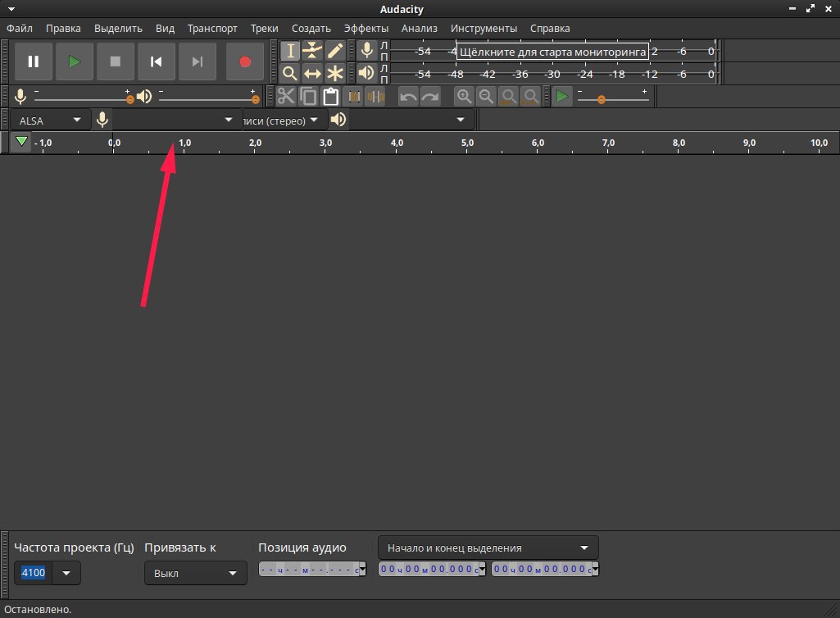Viewport: 840px width, 618px height.
Task: Fit selection to window width
Action: point(508,97)
